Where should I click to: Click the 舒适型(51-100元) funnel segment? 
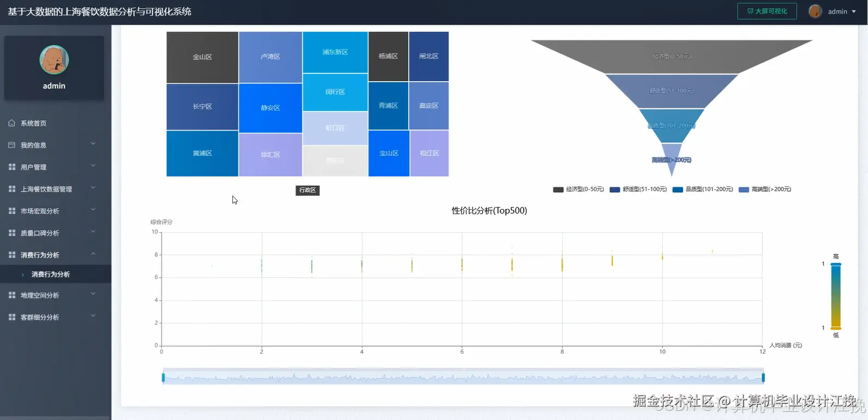click(x=672, y=91)
